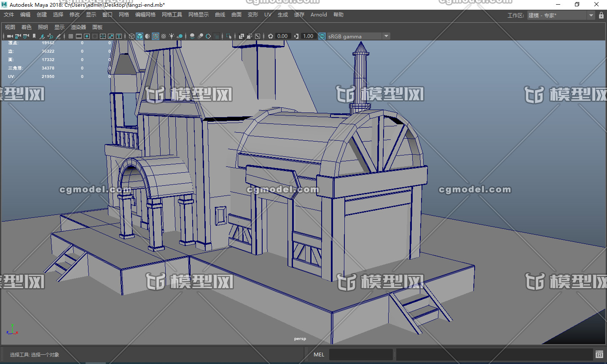Click the gamma value field 1.00
The image size is (607, 364).
(309, 36)
